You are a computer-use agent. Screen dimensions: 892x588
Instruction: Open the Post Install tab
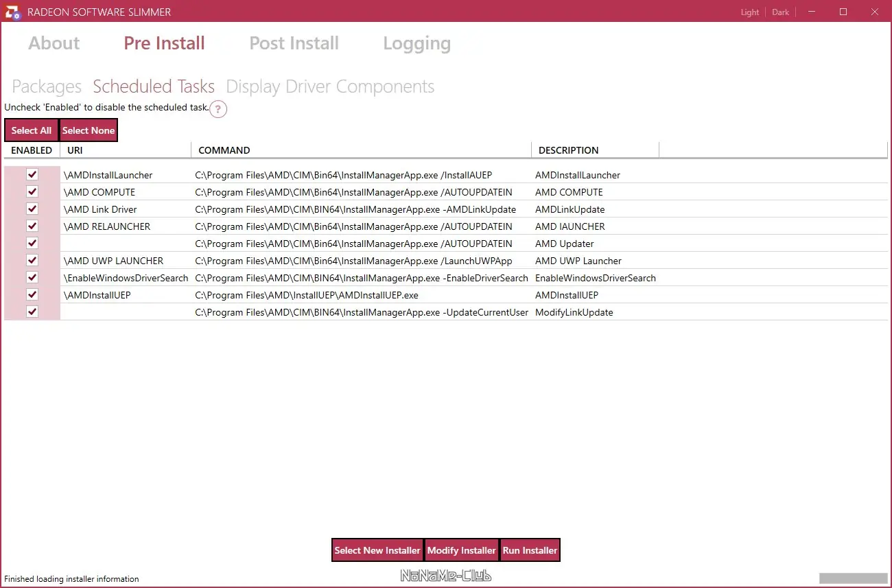pos(294,43)
